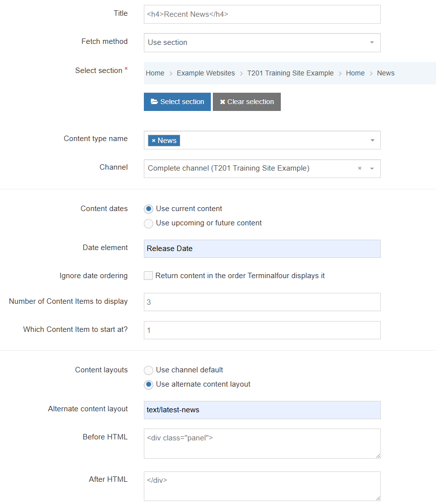Open the News breadcrumb link

(386, 73)
